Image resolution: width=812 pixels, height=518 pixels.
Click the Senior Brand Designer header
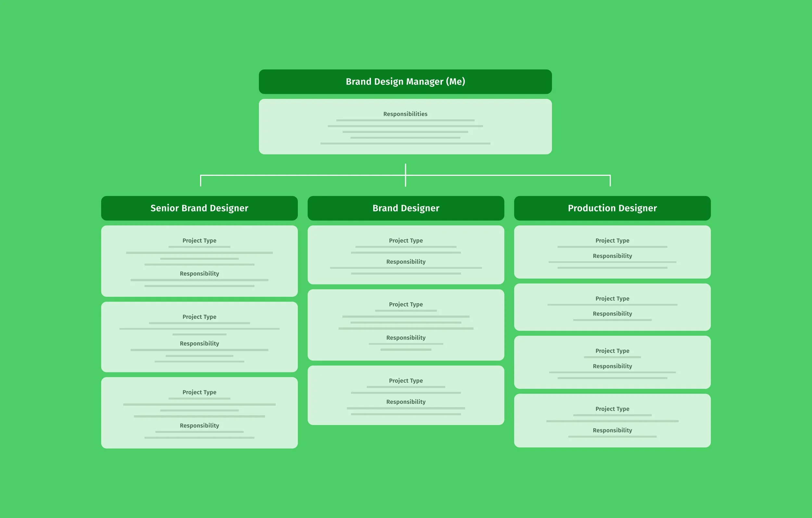[199, 208]
